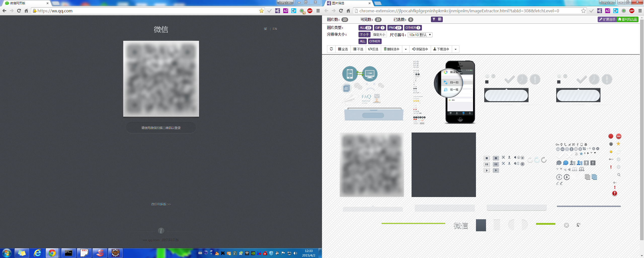This screenshot has height=258, width=644.
Task: Open the DOC1 document app from the taskbar
Action: [84, 253]
